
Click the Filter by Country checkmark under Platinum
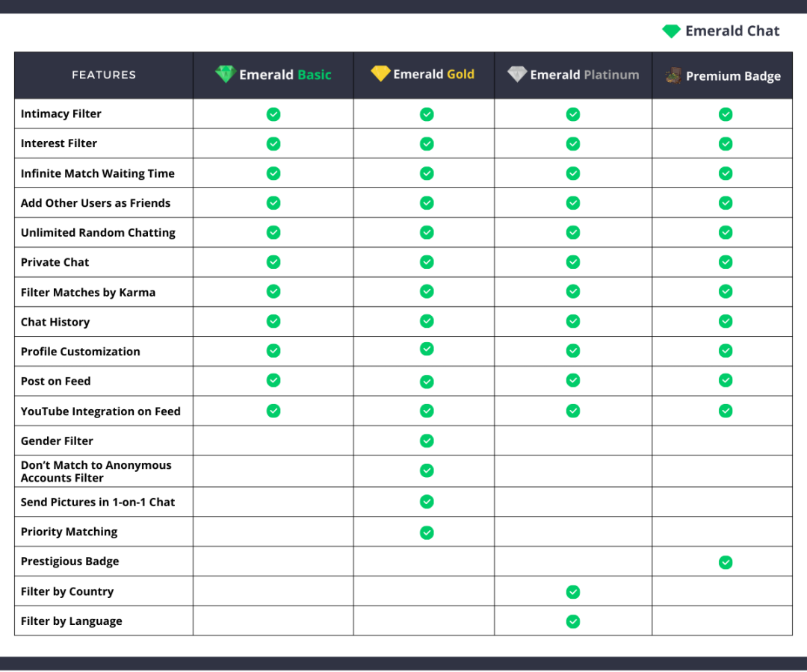tap(572, 591)
